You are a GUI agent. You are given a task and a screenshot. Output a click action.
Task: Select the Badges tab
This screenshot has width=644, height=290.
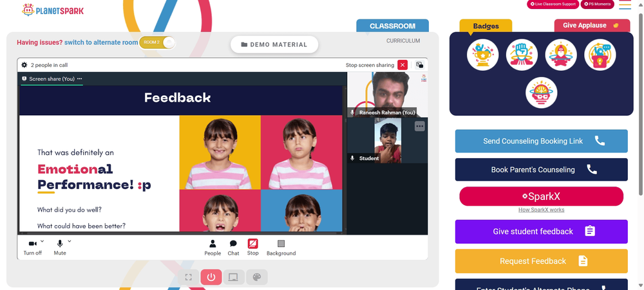(x=486, y=26)
